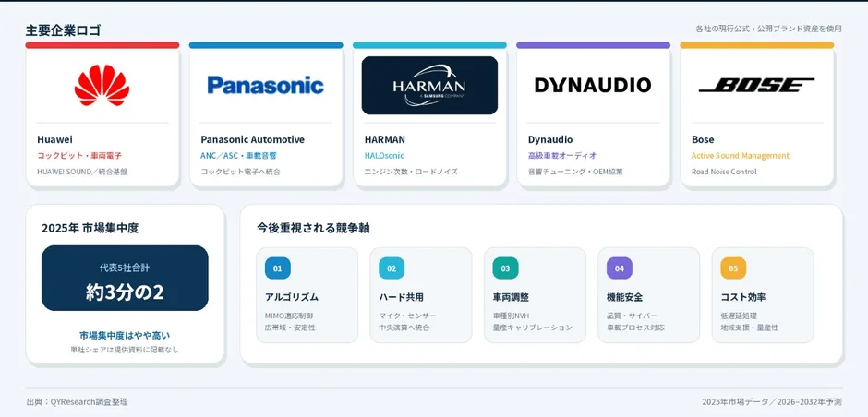Click the 代表5社合計 label
Viewport: 868px width, 417px height.
tap(125, 268)
